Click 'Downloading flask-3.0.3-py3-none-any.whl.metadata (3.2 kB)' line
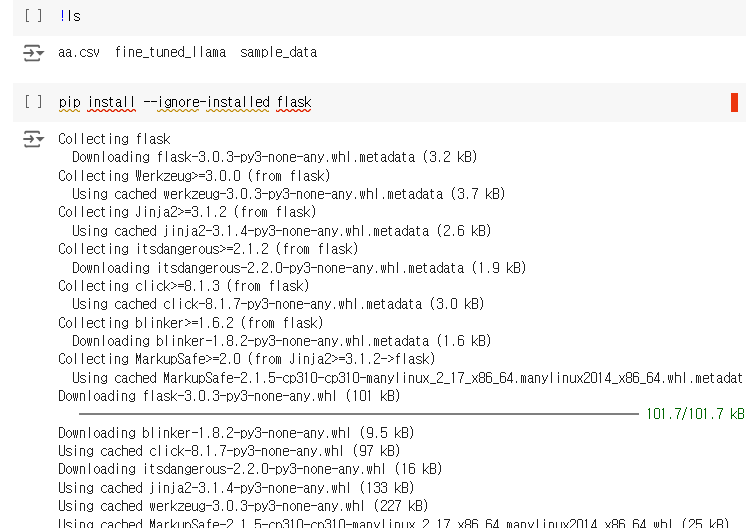The image size is (749, 528). (275, 157)
